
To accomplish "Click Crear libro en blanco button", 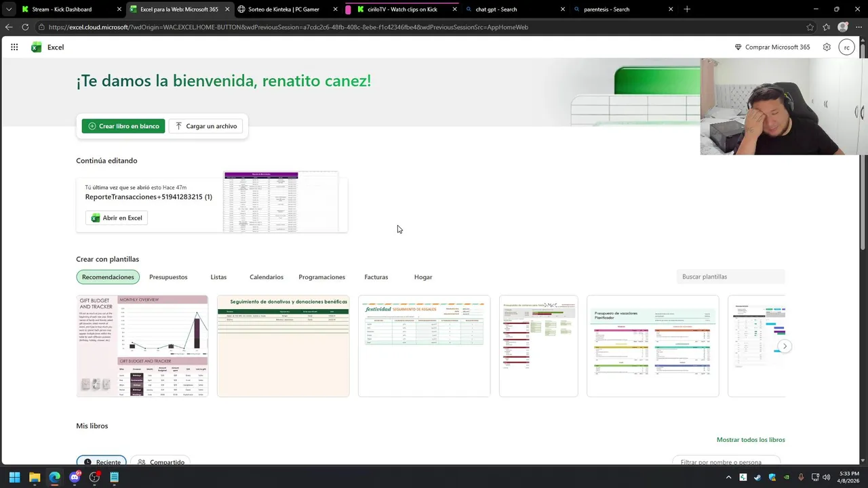I will [123, 126].
